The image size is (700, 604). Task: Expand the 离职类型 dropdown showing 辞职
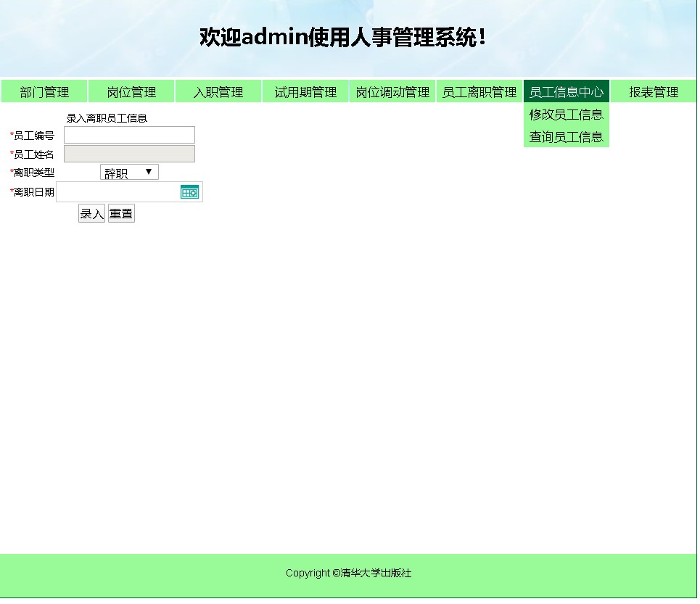pos(129,173)
